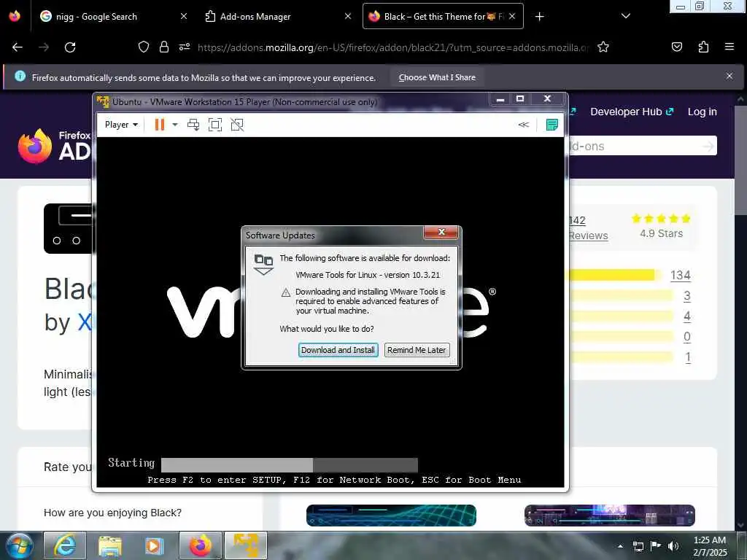Open a new Firefox tab with plus icon
Screen dimensions: 747x560
tap(539, 17)
